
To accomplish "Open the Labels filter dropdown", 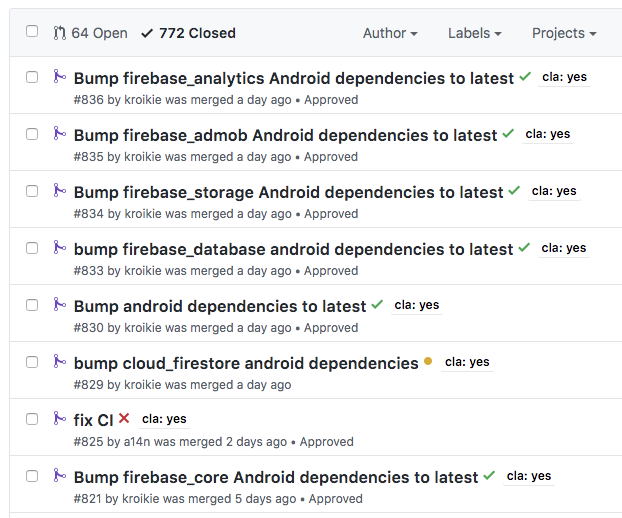I will [475, 33].
